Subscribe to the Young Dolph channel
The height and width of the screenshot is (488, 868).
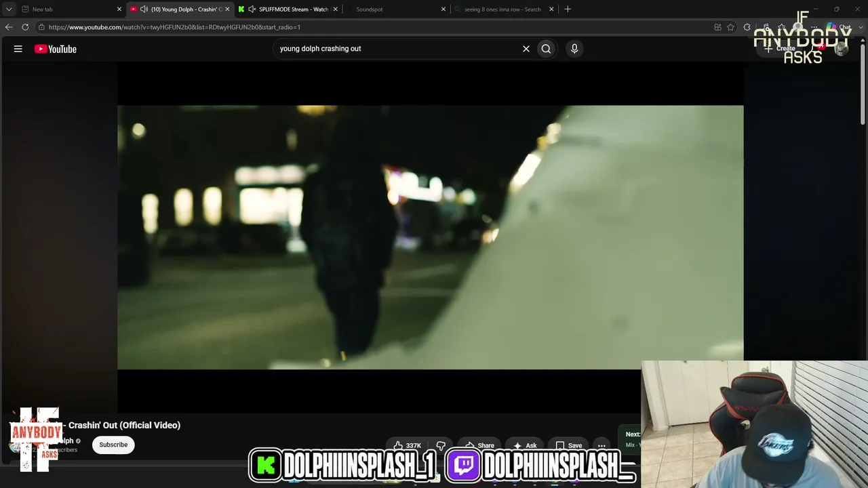[x=113, y=445]
